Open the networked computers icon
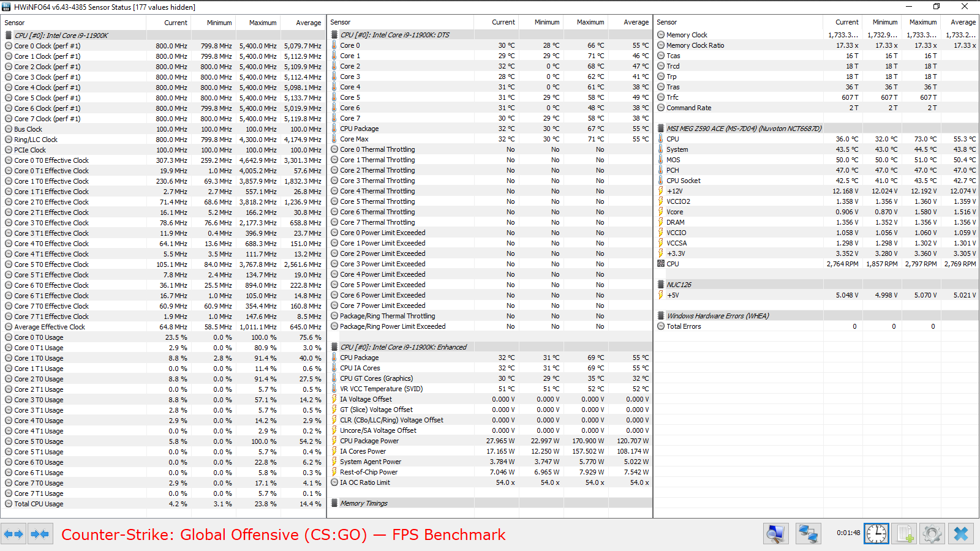This screenshot has height=551, width=980. 808,534
